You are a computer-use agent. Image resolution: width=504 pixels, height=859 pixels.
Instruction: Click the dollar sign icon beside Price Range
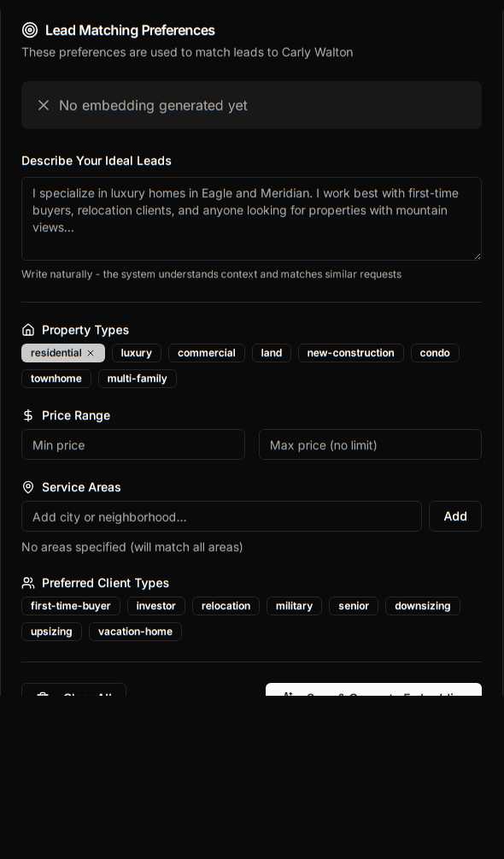coord(28,415)
